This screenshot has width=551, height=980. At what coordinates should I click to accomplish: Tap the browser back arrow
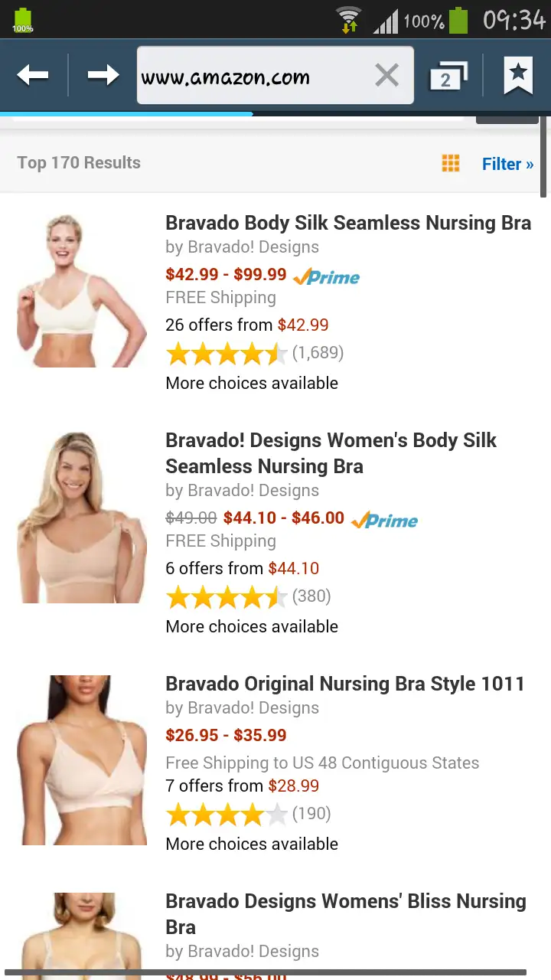[x=33, y=75]
